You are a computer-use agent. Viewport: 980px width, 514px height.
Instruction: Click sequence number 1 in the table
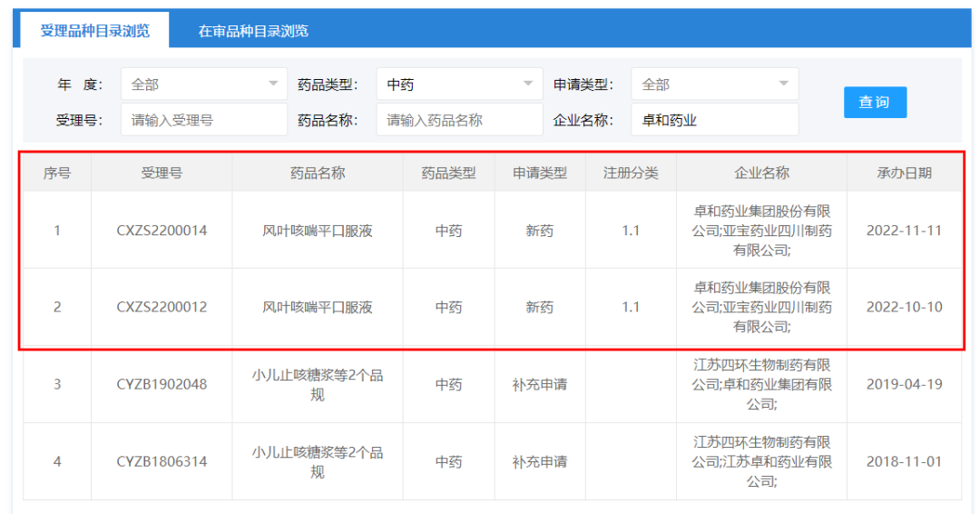point(57,231)
